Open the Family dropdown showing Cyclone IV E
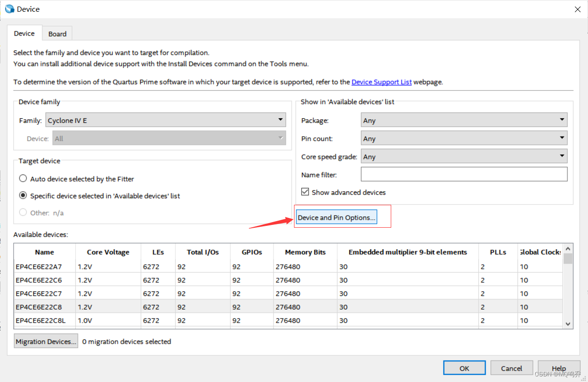 165,120
